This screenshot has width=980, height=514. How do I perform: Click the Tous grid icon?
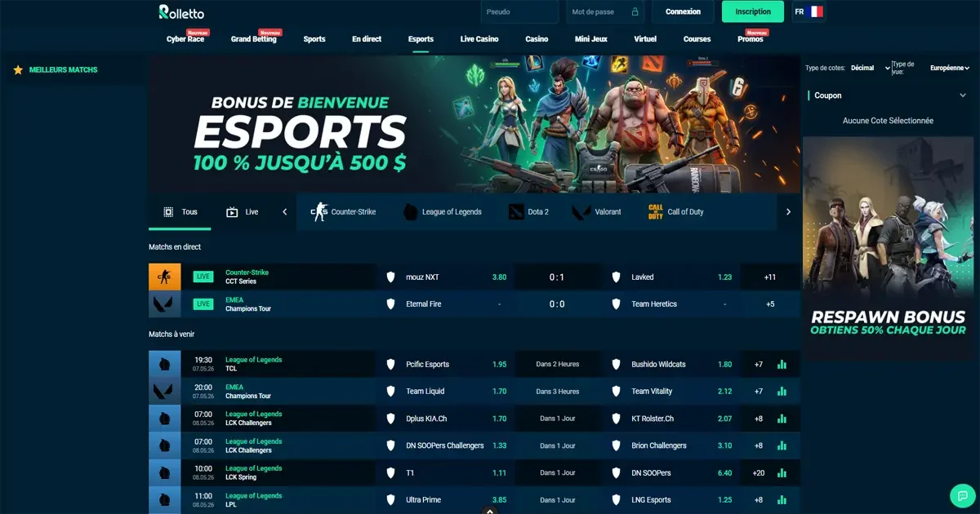(168, 212)
